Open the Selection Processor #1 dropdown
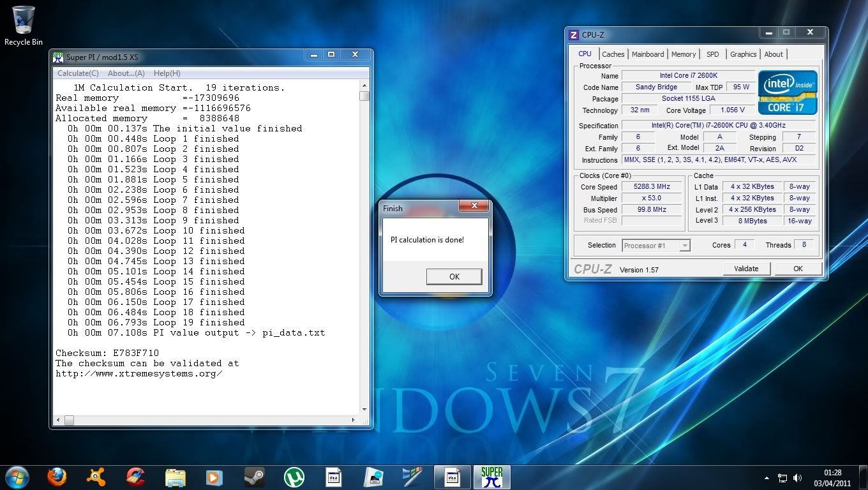Viewport: 868px width, 490px height. coord(656,245)
